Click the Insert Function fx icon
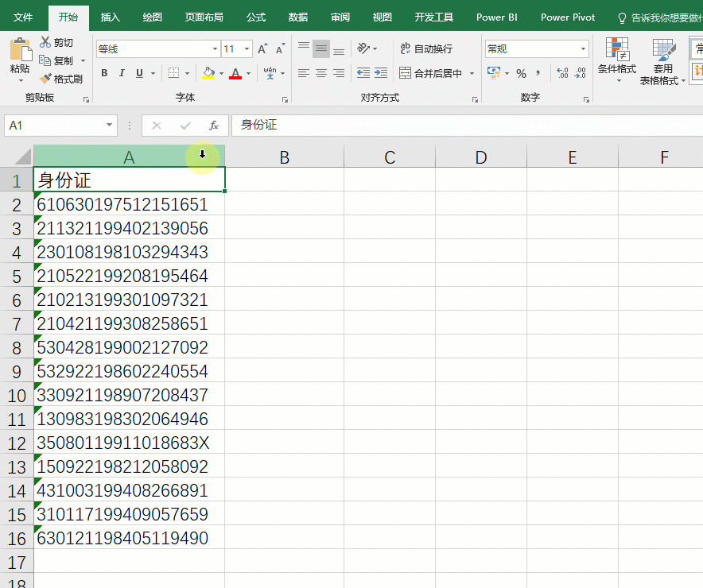Image resolution: width=703 pixels, height=588 pixels. [213, 126]
